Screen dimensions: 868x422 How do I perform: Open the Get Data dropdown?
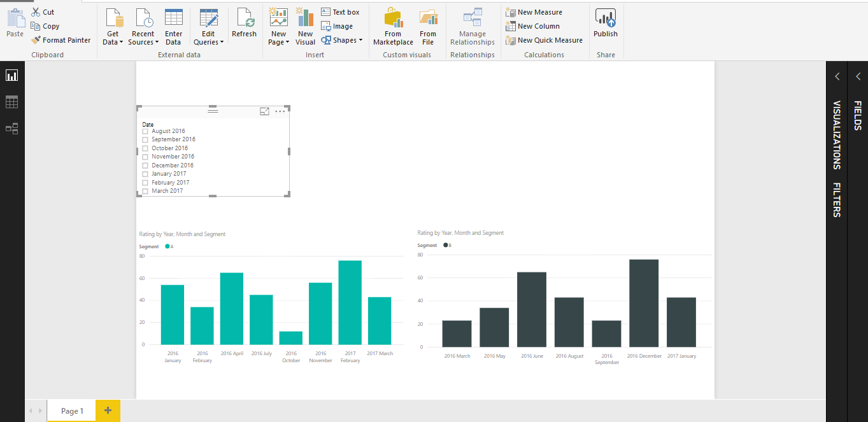click(x=113, y=27)
